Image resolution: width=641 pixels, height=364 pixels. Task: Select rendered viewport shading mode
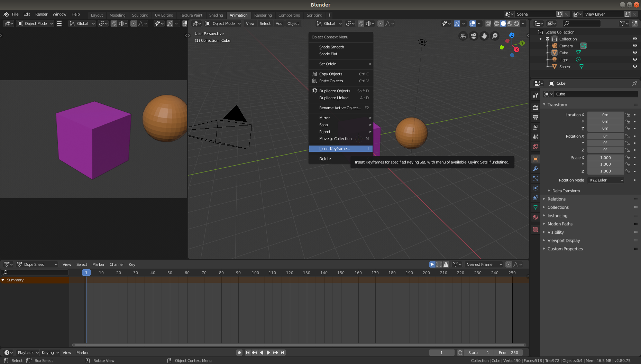coord(516,24)
